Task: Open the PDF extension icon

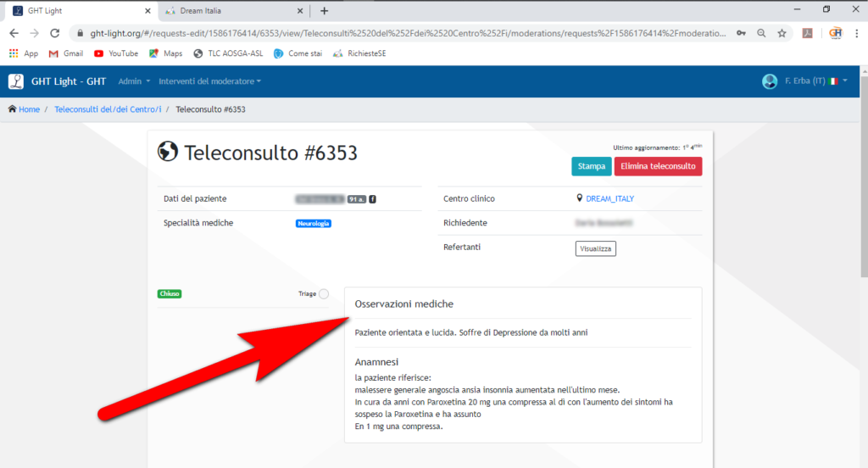Action: click(x=809, y=33)
